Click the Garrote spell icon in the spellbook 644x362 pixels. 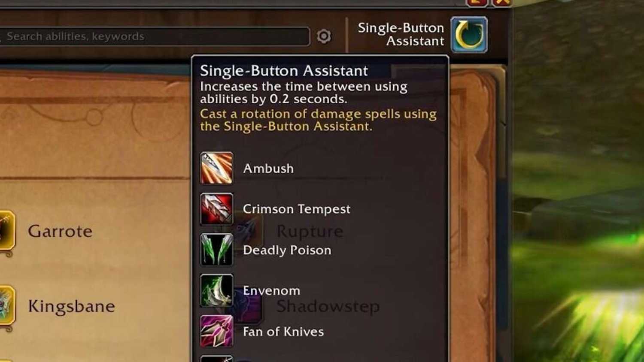click(6, 231)
